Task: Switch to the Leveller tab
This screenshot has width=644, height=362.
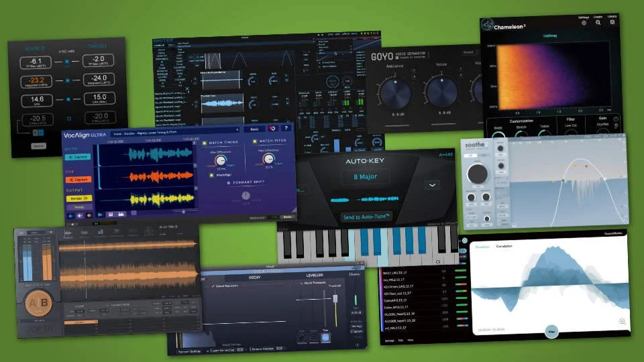Action: (x=315, y=275)
